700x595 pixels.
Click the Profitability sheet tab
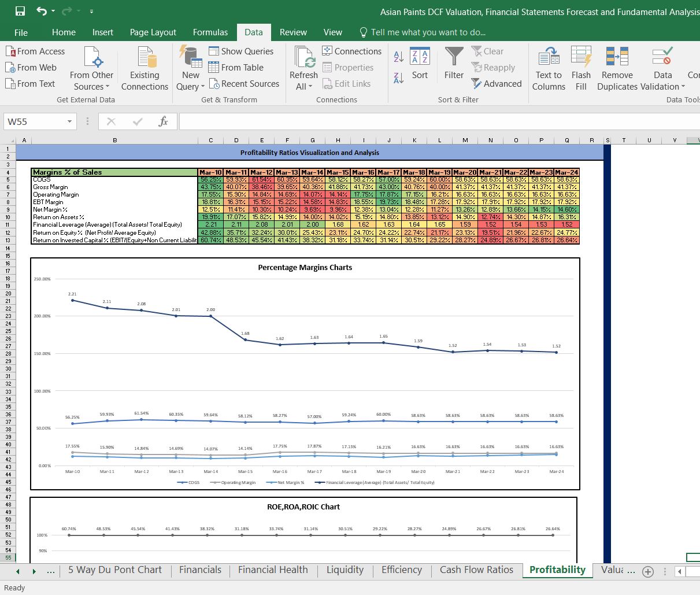[x=557, y=570]
